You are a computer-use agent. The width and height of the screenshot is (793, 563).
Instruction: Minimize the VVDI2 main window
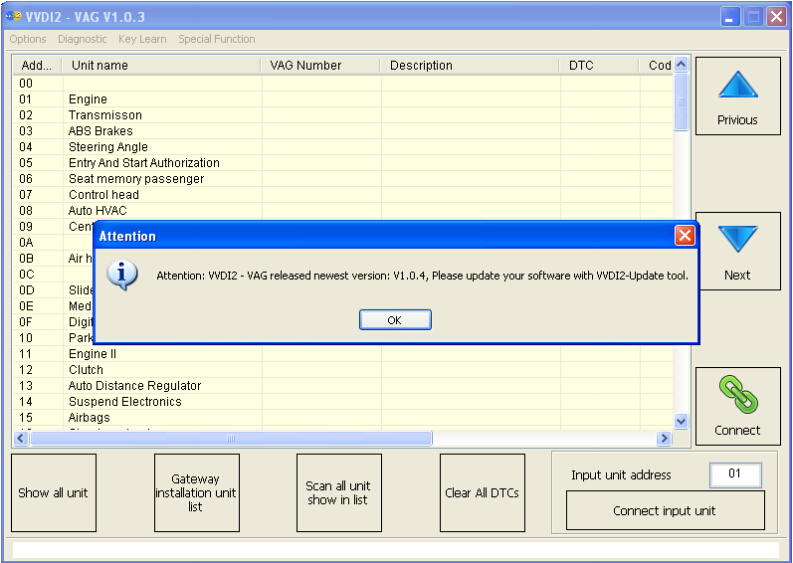coord(729,17)
